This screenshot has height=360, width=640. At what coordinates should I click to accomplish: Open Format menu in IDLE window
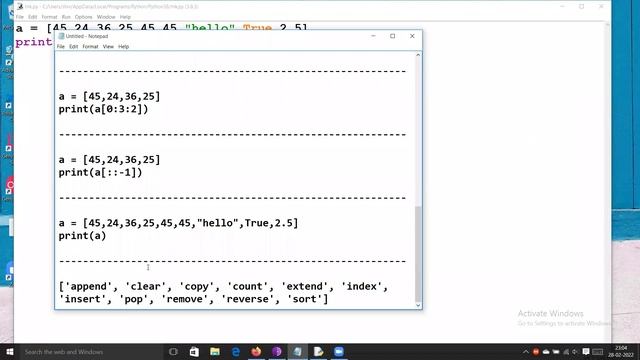49,17
